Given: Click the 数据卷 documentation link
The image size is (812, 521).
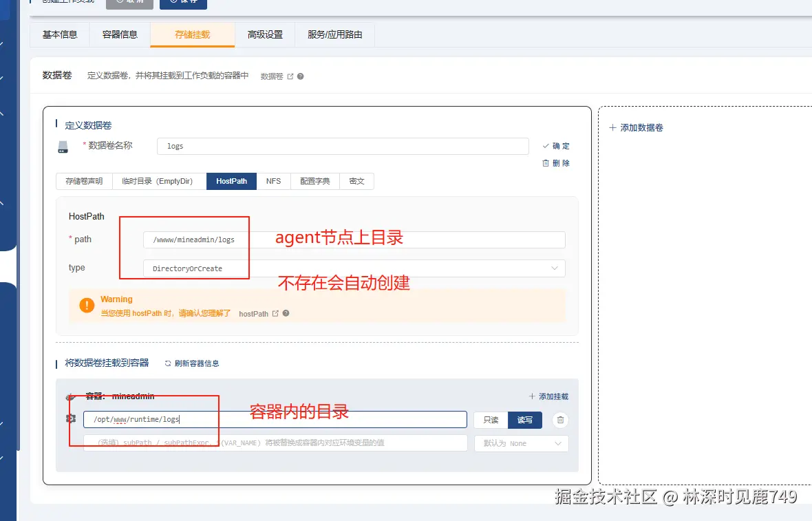Looking at the screenshot, I should (271, 76).
